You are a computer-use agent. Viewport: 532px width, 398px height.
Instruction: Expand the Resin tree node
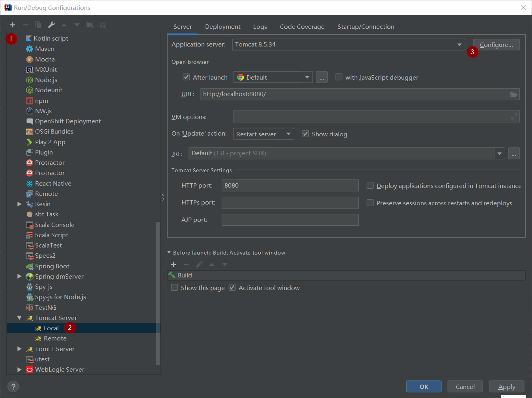coord(19,204)
